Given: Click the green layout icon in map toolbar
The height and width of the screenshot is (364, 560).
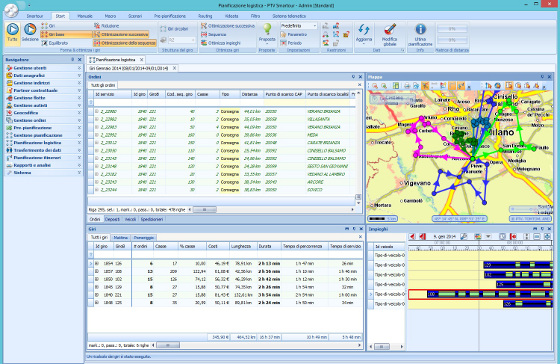Looking at the screenshot, I should pyautogui.click(x=396, y=86).
